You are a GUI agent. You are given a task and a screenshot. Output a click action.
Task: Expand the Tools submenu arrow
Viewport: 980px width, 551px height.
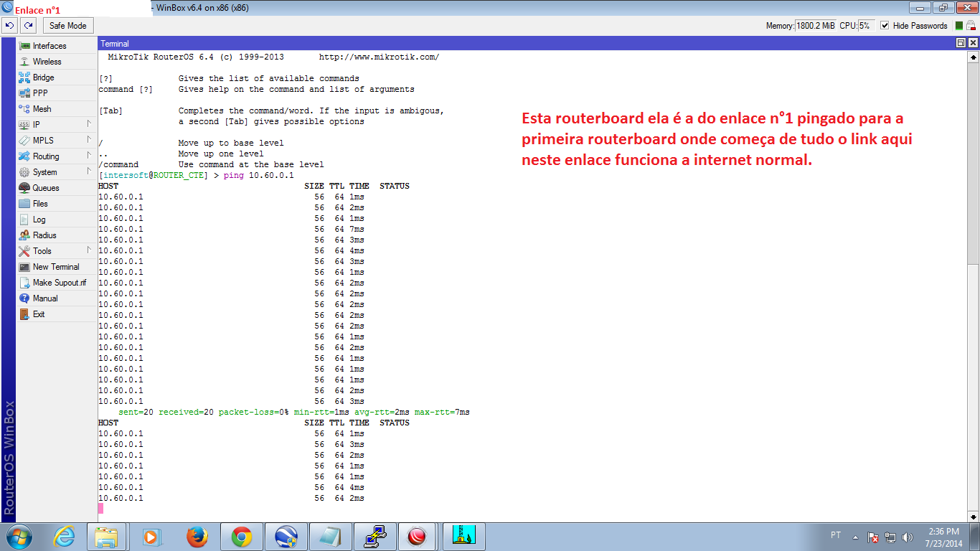click(89, 250)
